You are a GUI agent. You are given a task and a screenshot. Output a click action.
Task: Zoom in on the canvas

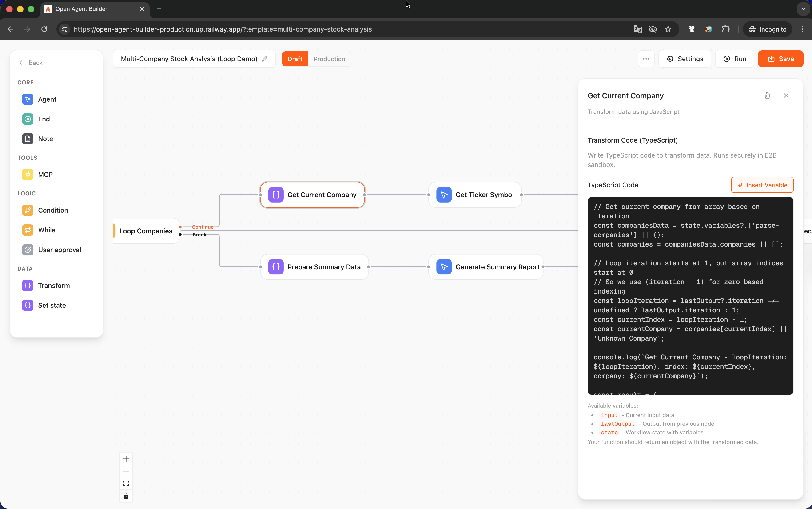click(x=126, y=459)
